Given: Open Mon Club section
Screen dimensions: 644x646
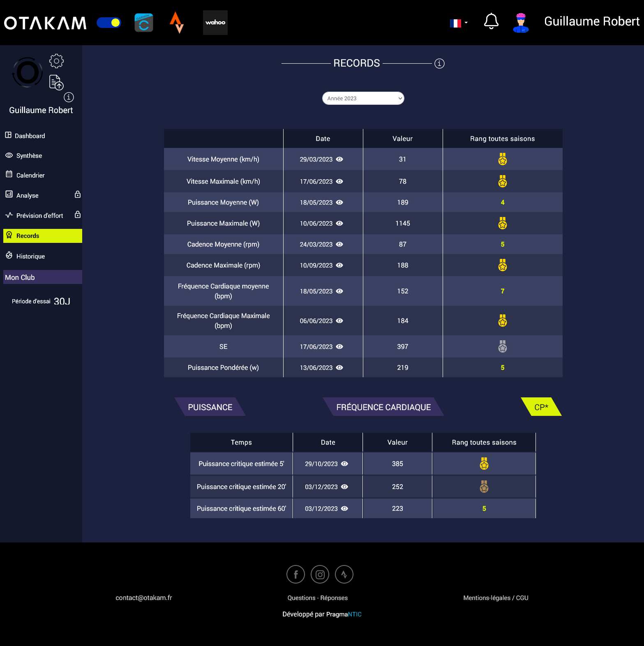Looking at the screenshot, I should pyautogui.click(x=43, y=277).
